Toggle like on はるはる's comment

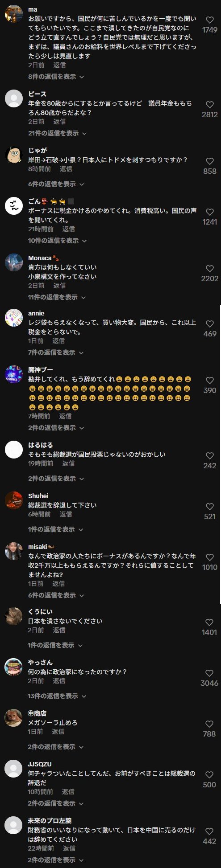tap(209, 456)
